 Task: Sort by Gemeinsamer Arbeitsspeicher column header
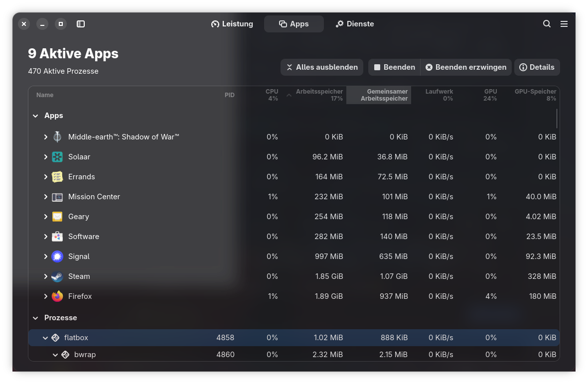point(379,95)
